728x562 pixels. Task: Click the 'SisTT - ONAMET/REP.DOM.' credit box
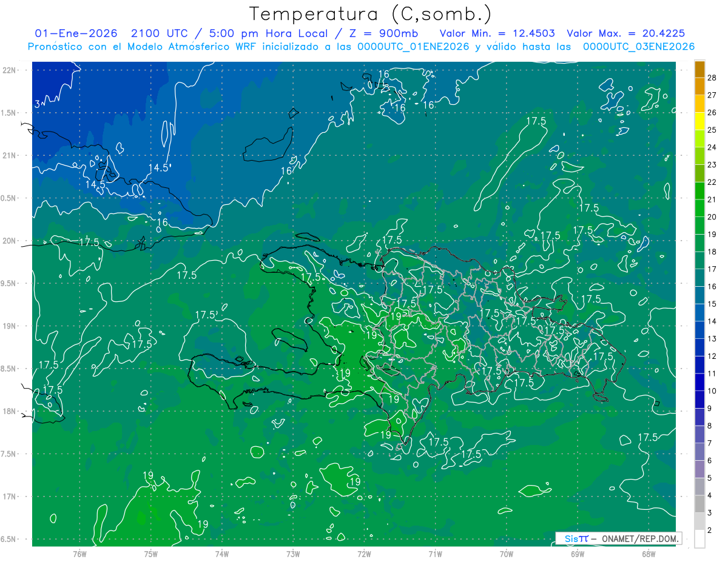[618, 538]
